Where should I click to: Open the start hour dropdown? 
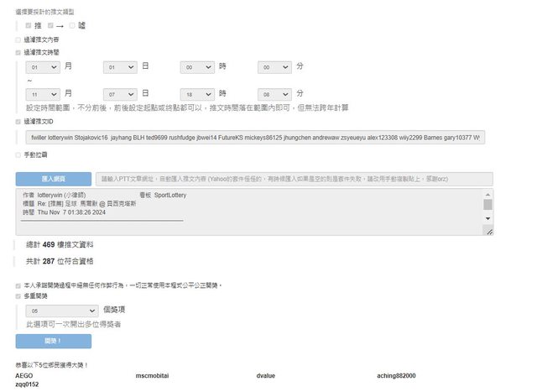[197, 67]
